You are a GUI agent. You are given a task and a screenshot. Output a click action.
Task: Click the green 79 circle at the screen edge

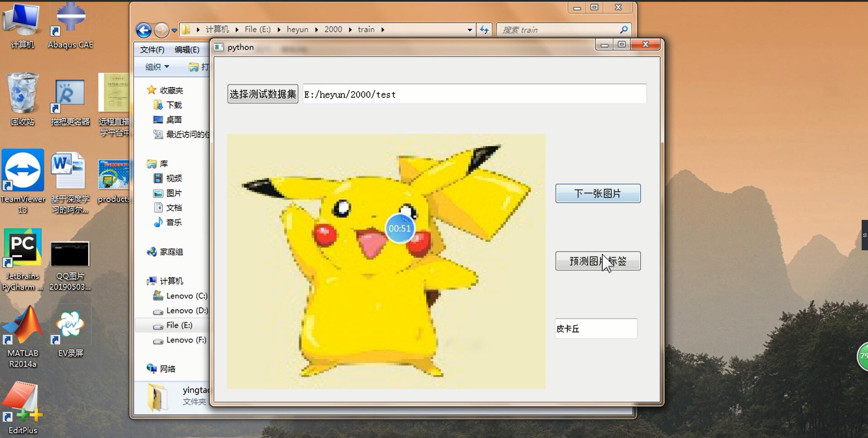click(863, 356)
